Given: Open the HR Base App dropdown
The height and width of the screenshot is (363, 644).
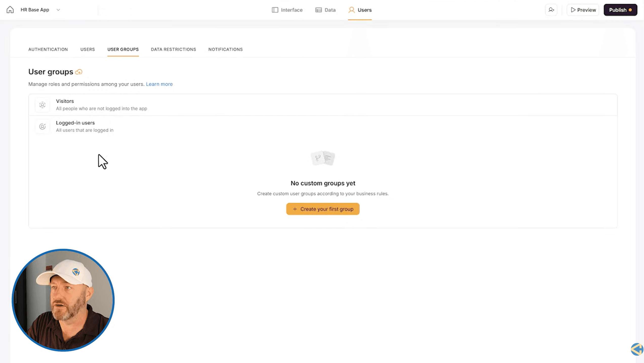Looking at the screenshot, I should click(35, 10).
